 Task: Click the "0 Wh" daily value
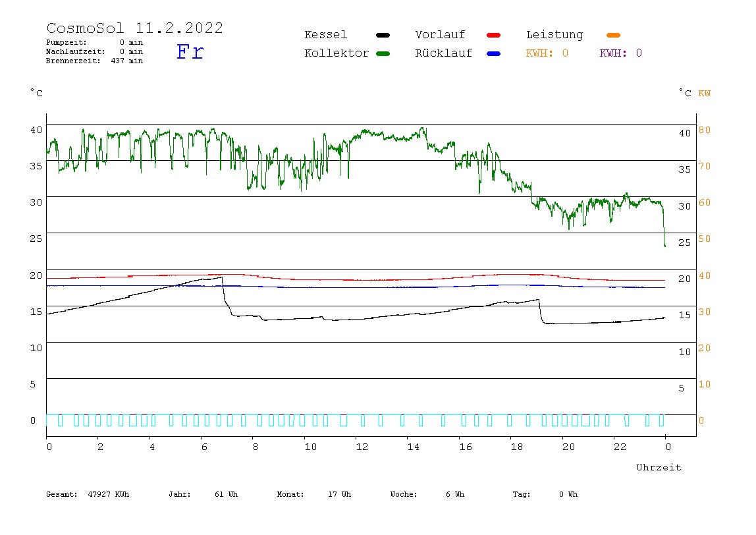(568, 494)
